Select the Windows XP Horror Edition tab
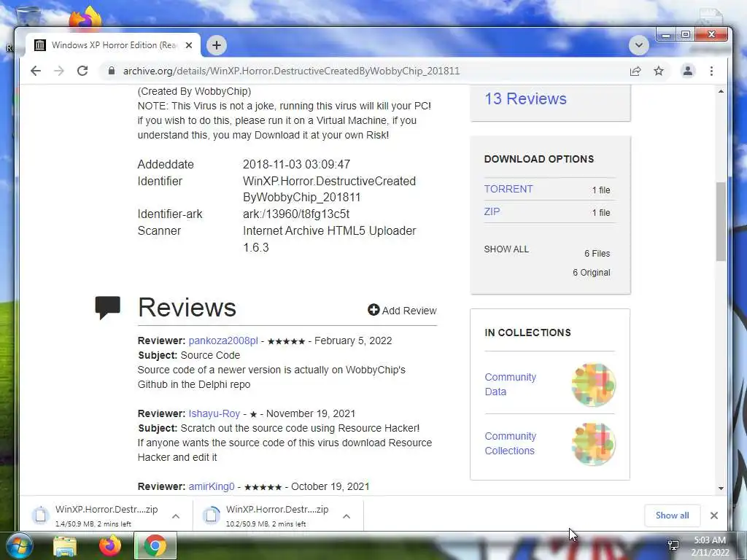The width and height of the screenshot is (747, 560). (x=112, y=45)
